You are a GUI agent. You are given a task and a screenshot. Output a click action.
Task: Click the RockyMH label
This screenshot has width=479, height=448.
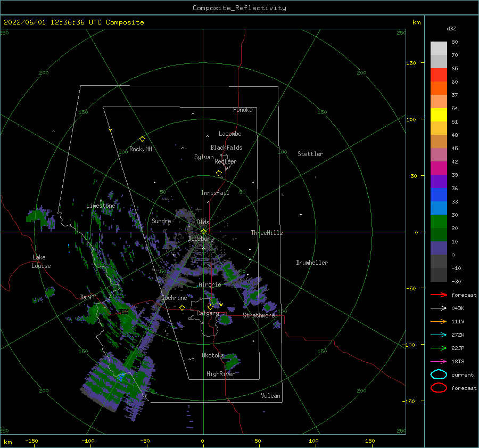pos(141,149)
